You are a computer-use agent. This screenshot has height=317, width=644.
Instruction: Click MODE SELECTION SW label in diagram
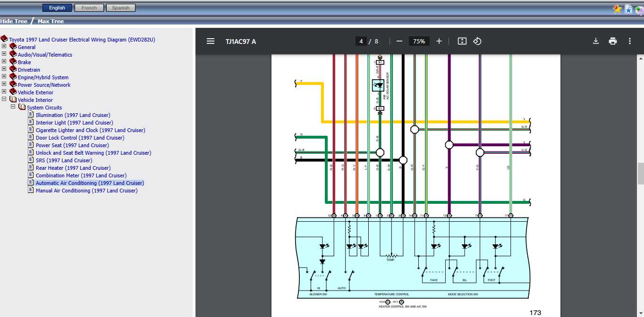[x=463, y=294]
